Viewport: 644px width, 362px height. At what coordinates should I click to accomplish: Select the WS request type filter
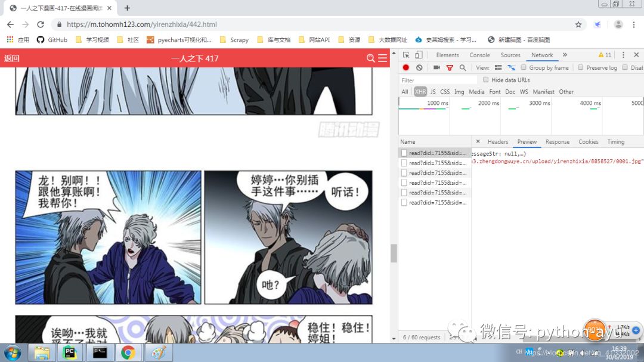[524, 92]
